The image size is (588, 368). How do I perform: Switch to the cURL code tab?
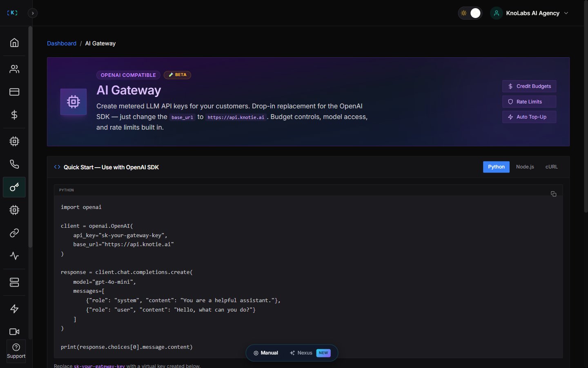click(551, 167)
